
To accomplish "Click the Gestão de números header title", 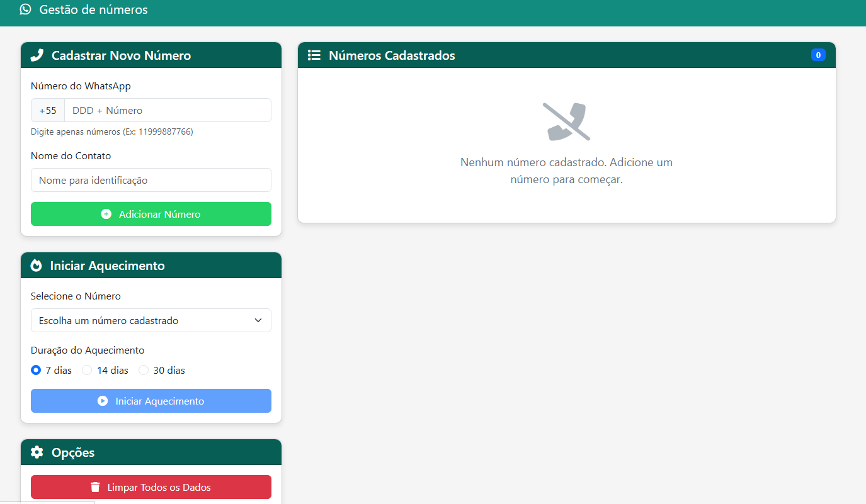I will tap(94, 9).
